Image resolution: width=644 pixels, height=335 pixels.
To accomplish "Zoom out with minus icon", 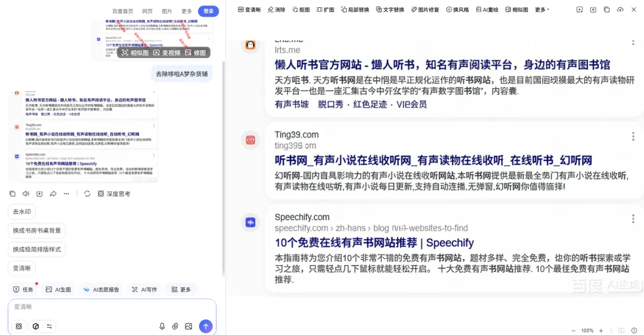I will [574, 331].
